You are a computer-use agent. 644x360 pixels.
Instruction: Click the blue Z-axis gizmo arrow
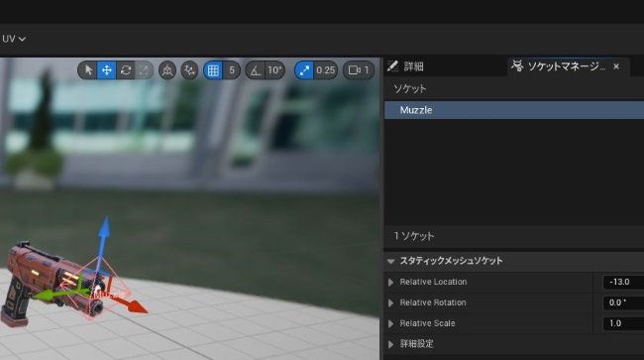[x=105, y=227]
